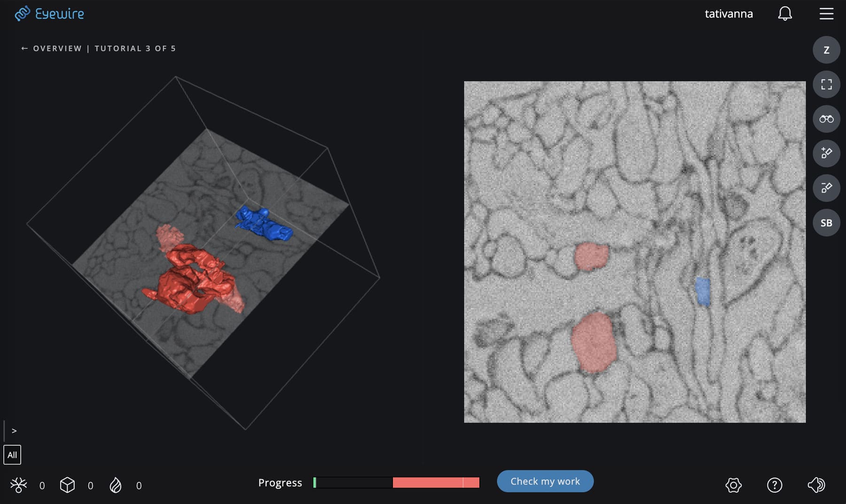This screenshot has height=504, width=846.
Task: Click the binoculars explore icon
Action: pyautogui.click(x=826, y=119)
